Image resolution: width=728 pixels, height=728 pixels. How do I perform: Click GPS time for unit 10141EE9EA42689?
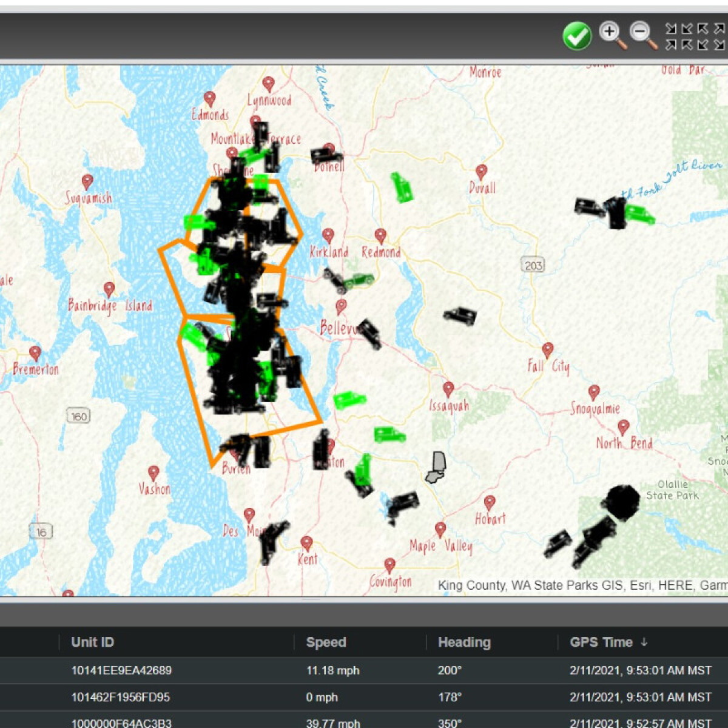tap(641, 670)
